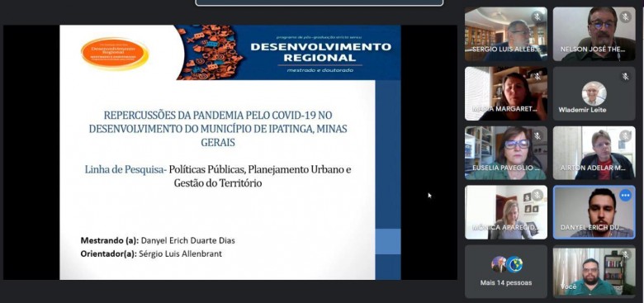Image resolution: width=644 pixels, height=303 pixels.
Task: Select Maria Margaret's video tile
Action: click(506, 93)
